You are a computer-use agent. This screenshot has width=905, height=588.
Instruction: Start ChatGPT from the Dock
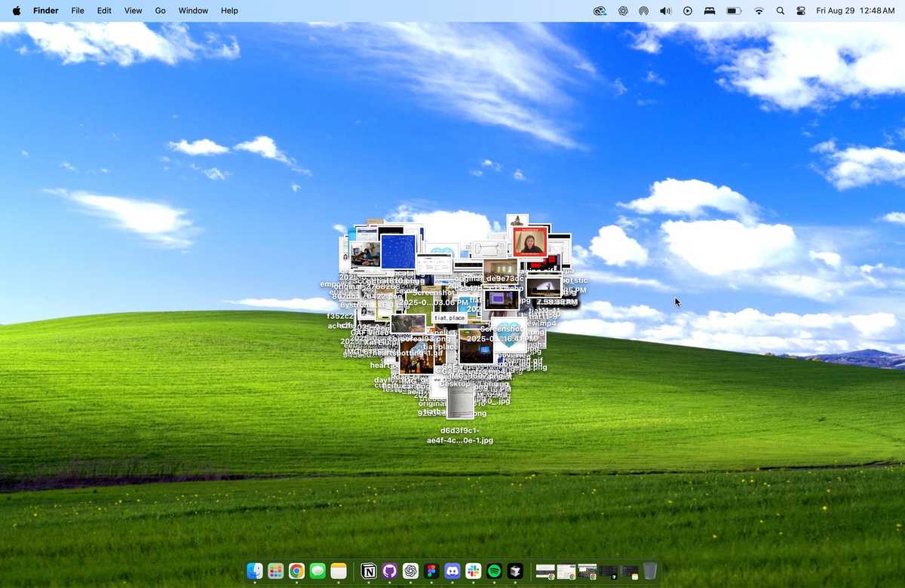coord(410,571)
